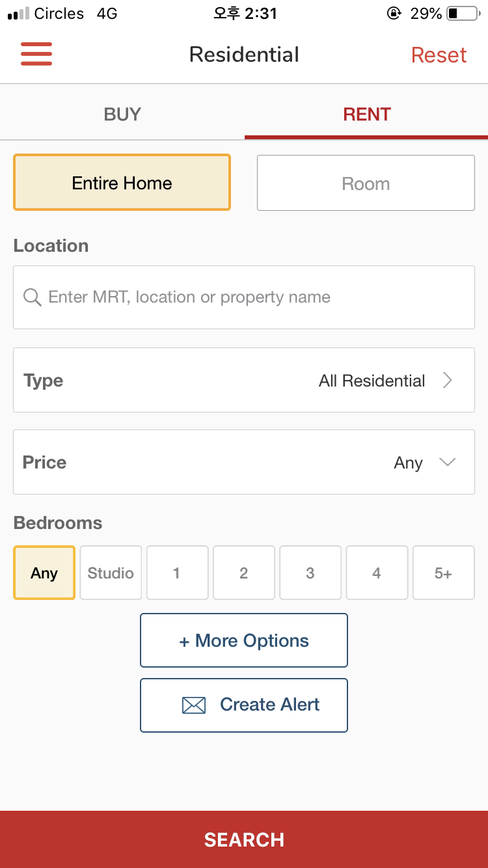
Task: Tap the signal strength bars icon
Action: pos(18,14)
